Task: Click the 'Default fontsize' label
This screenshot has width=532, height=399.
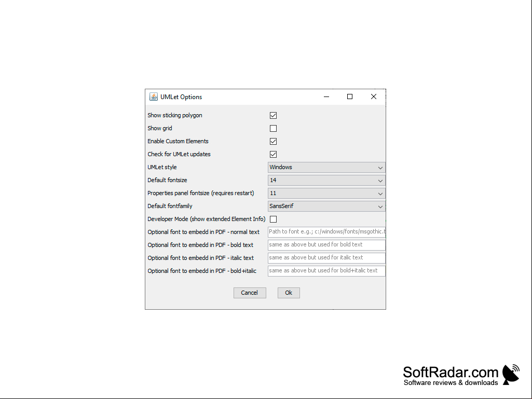Action: coord(167,180)
